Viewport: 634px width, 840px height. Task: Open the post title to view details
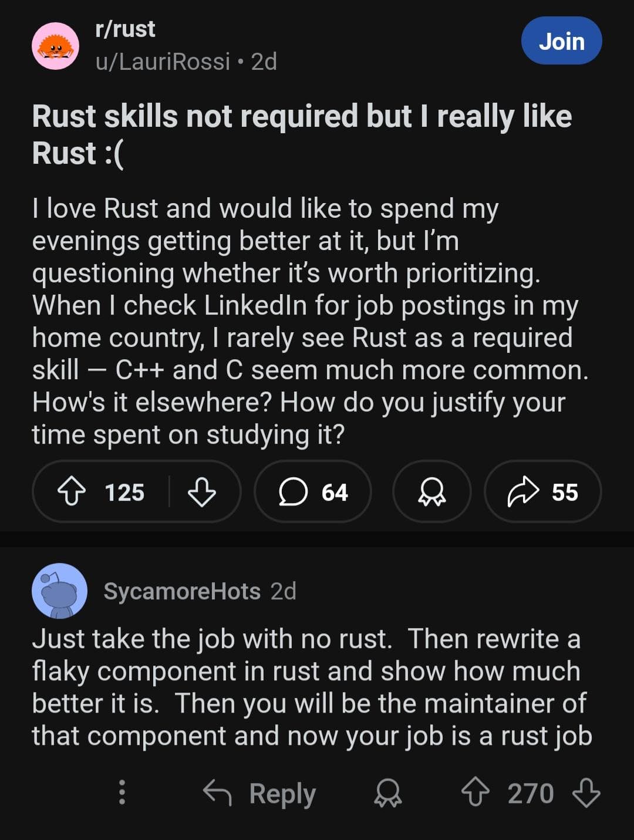(x=302, y=134)
